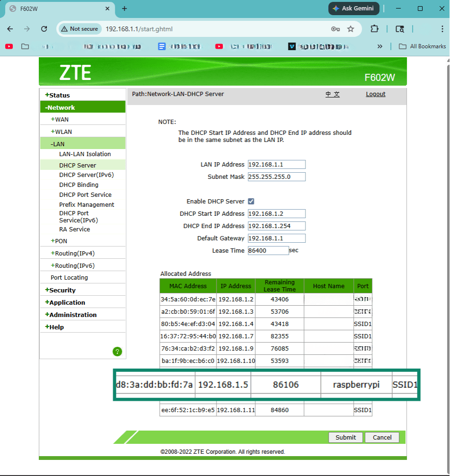Open the second YouTube bookmark
The height and width of the screenshot is (476, 450).
coord(243,46)
